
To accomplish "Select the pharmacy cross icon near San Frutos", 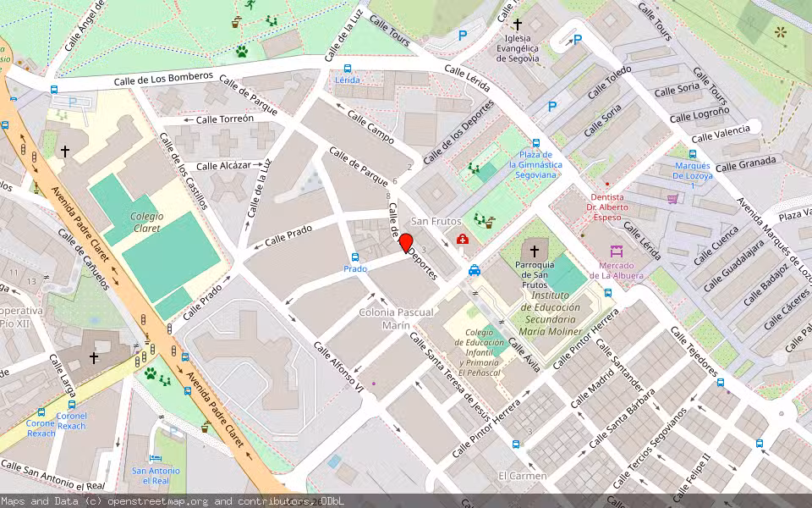I will pyautogui.click(x=462, y=240).
